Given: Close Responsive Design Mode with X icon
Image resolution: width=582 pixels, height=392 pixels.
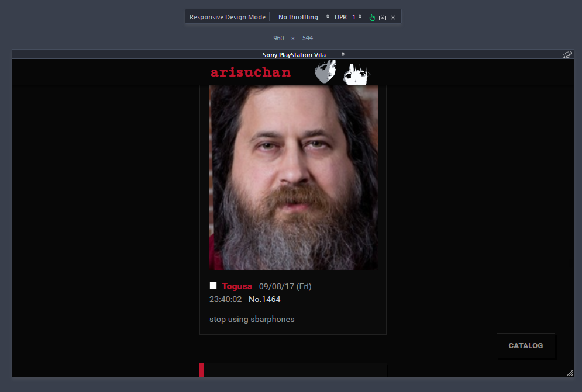Looking at the screenshot, I should (393, 18).
